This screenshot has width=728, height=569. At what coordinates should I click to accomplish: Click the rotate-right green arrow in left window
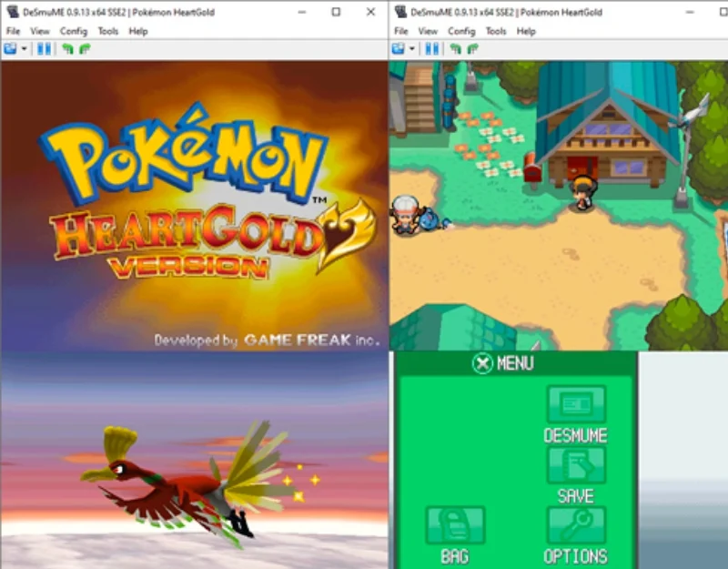pos(85,48)
